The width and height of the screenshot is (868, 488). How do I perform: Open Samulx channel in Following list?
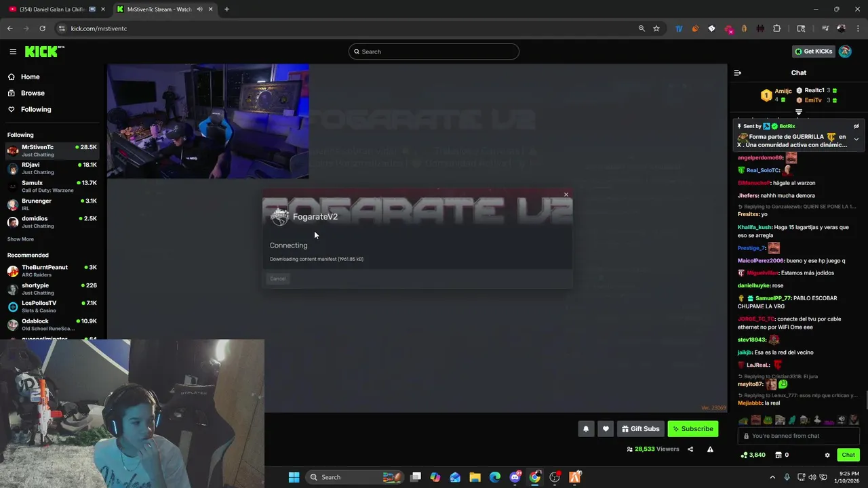[53, 186]
